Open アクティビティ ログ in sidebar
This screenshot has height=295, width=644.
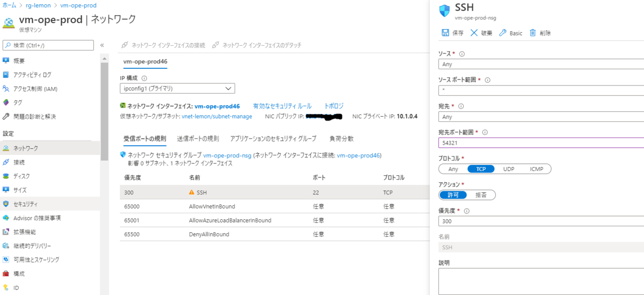(32, 75)
